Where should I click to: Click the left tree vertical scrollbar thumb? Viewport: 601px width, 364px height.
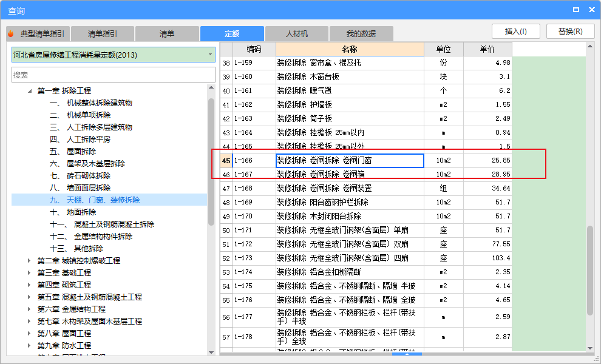211,162
